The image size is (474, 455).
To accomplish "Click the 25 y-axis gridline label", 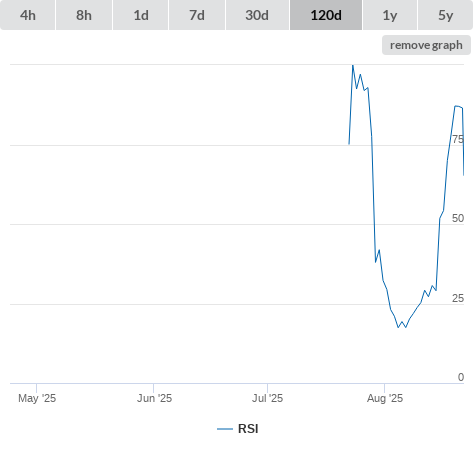I will (458, 298).
